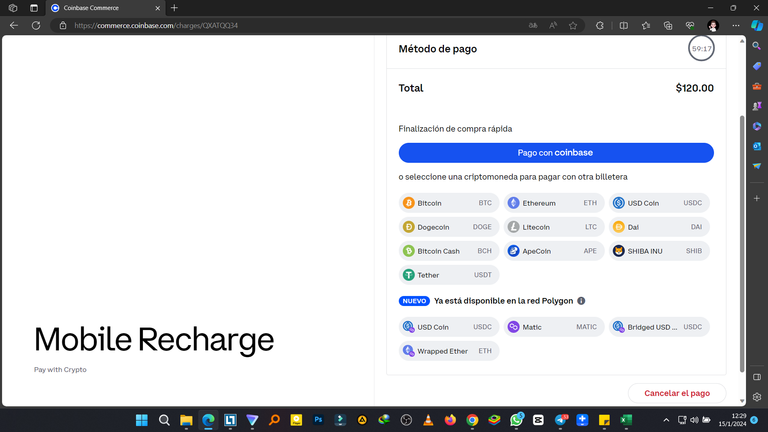Open Browser essentials heart icon

[x=690, y=25]
